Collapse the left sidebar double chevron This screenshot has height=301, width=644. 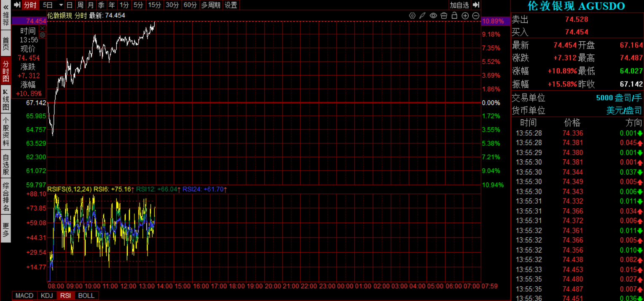click(x=5, y=7)
